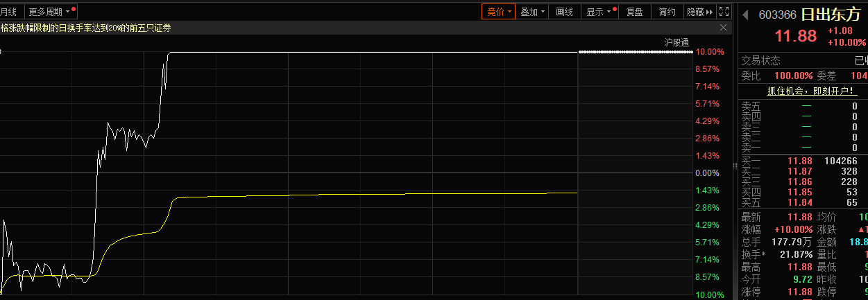Click the stock name 日出东方

click(x=831, y=15)
